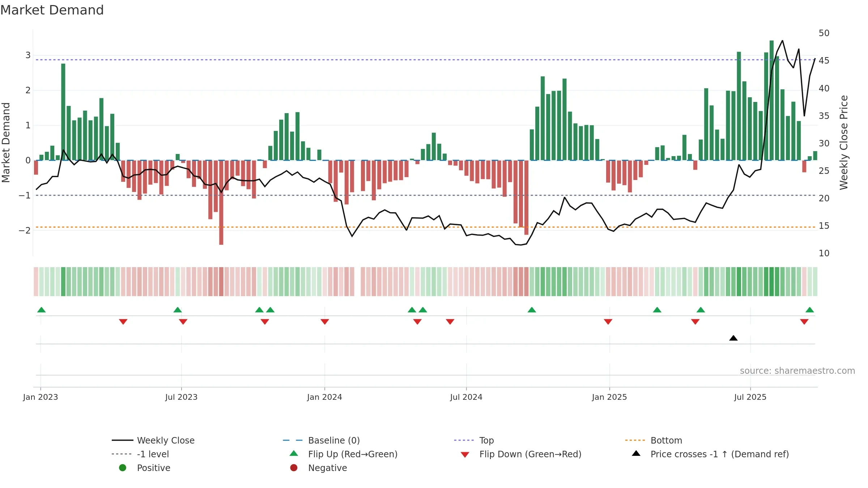The height and width of the screenshot is (488, 868).
Task: Click the Baseline (0) legend entry
Action: click(321, 440)
